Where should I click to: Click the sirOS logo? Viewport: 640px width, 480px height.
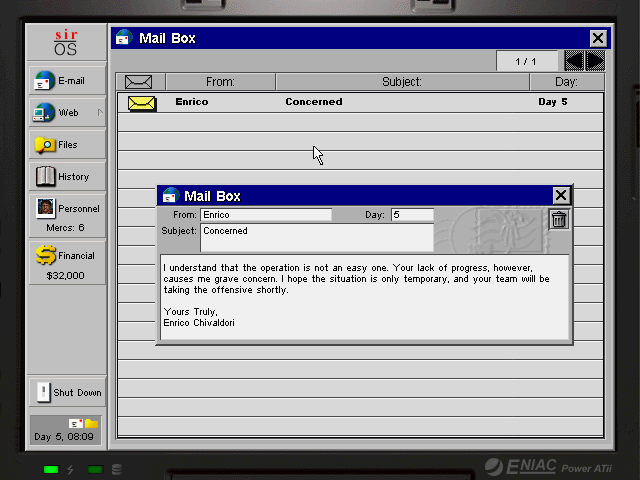coord(66,42)
